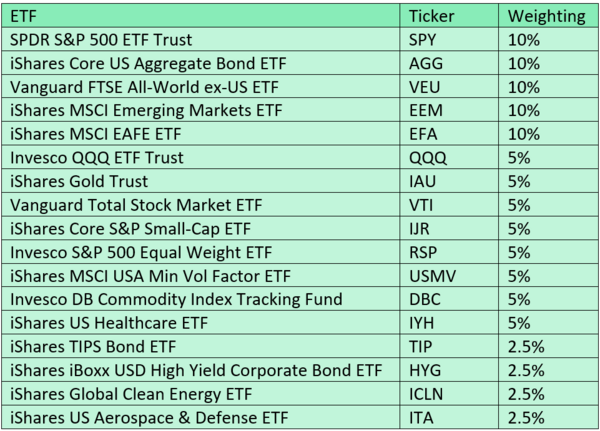Click the EEM ticker cell
The image size is (600, 431).
[x=449, y=110]
